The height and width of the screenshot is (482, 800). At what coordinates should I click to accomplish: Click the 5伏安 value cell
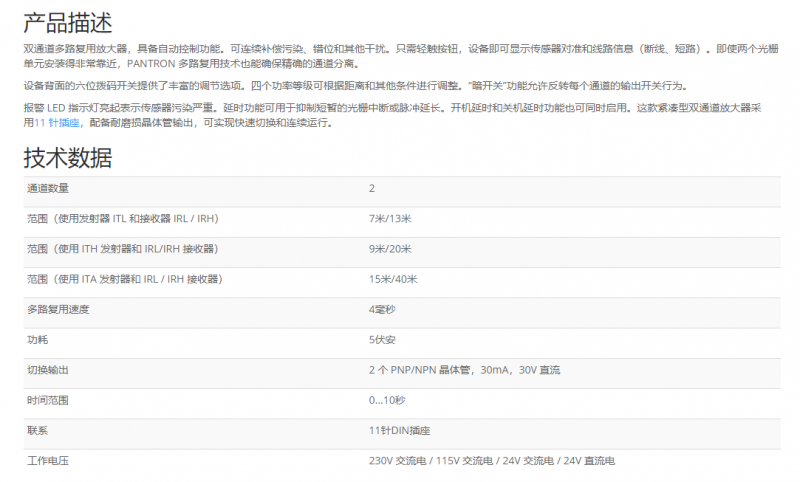[x=382, y=340]
